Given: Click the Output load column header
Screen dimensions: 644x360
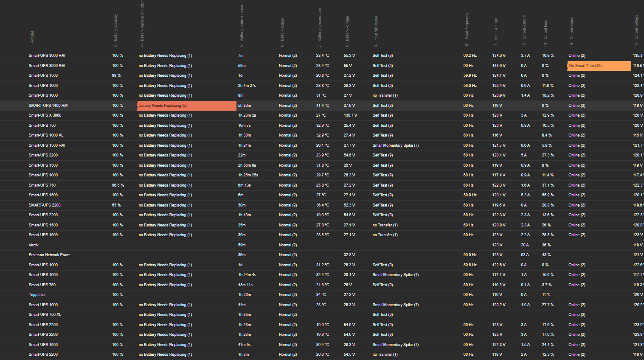Looking at the screenshot, I should point(546,33).
